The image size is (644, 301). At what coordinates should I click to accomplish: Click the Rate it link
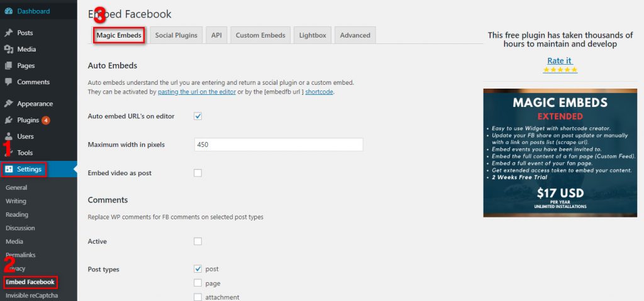[560, 61]
